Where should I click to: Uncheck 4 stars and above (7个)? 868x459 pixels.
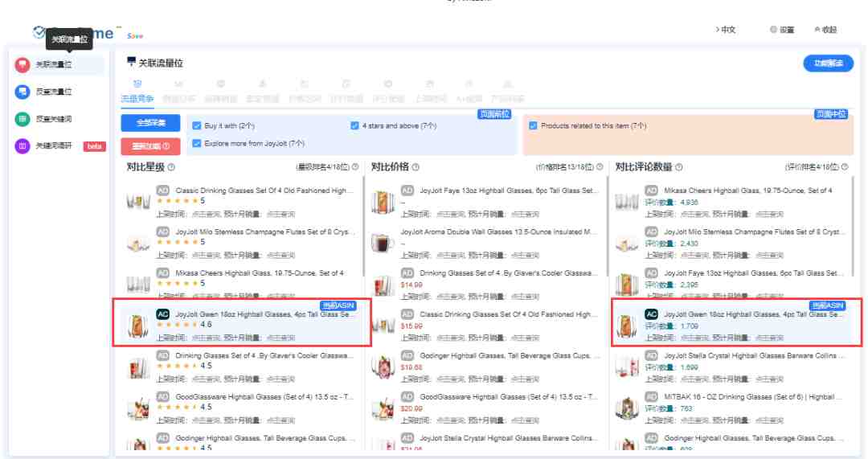click(x=355, y=125)
